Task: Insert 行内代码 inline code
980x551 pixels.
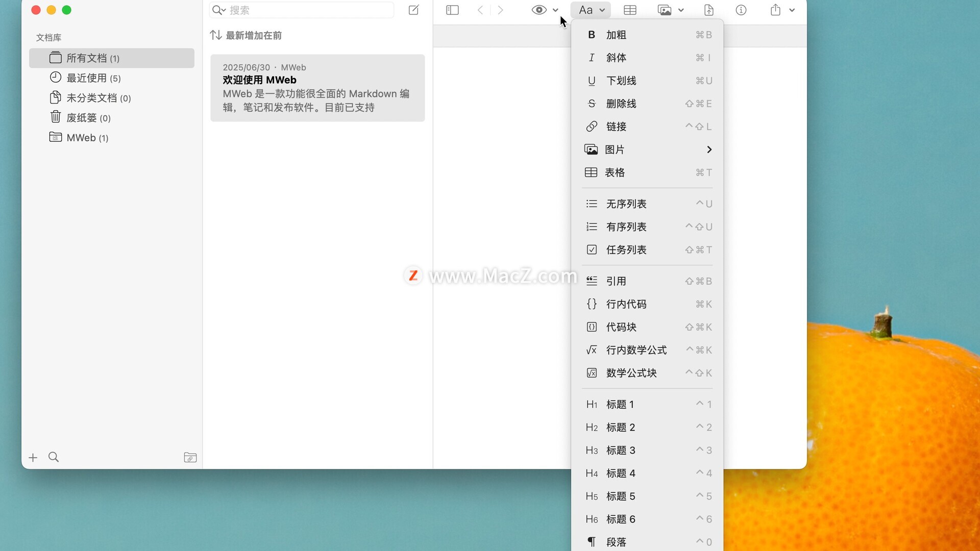Action: pos(647,304)
